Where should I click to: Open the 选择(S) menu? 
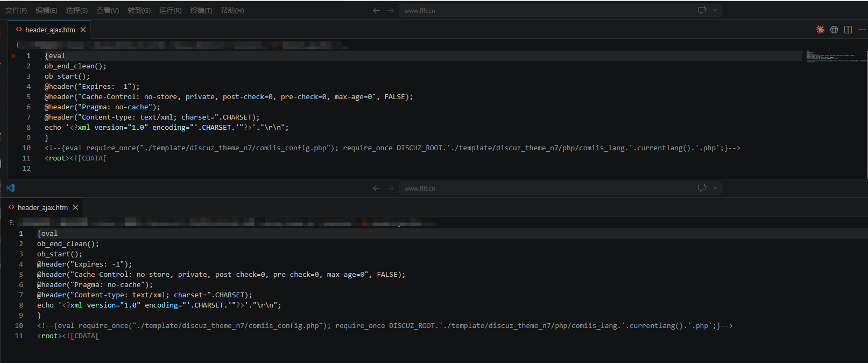click(77, 11)
